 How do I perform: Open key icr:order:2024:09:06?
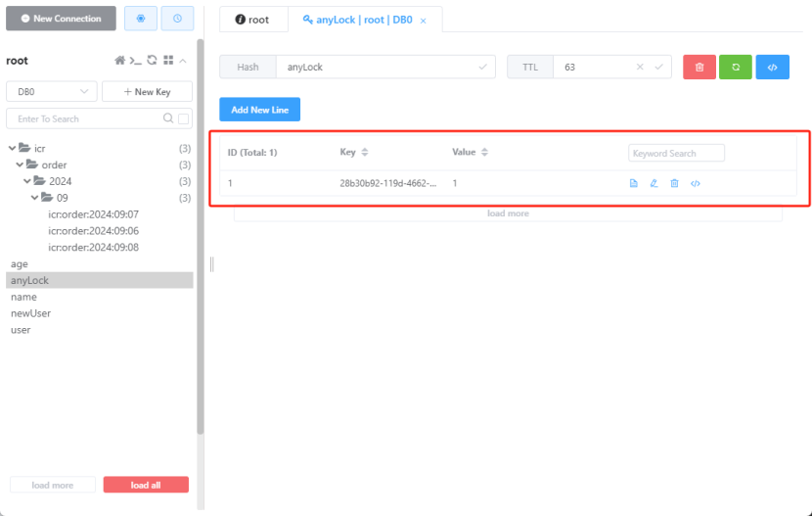click(94, 231)
